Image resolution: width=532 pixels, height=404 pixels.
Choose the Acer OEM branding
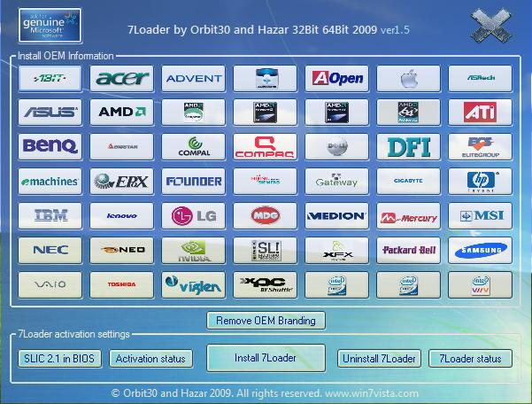click(122, 79)
